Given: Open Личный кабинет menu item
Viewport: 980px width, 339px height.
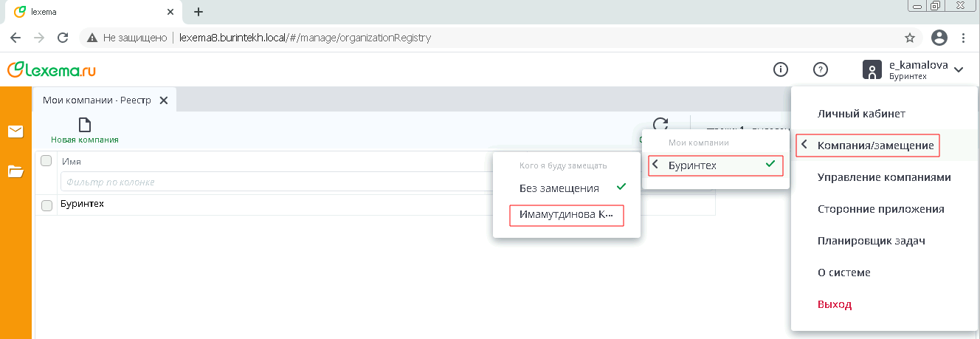Looking at the screenshot, I should (861, 114).
